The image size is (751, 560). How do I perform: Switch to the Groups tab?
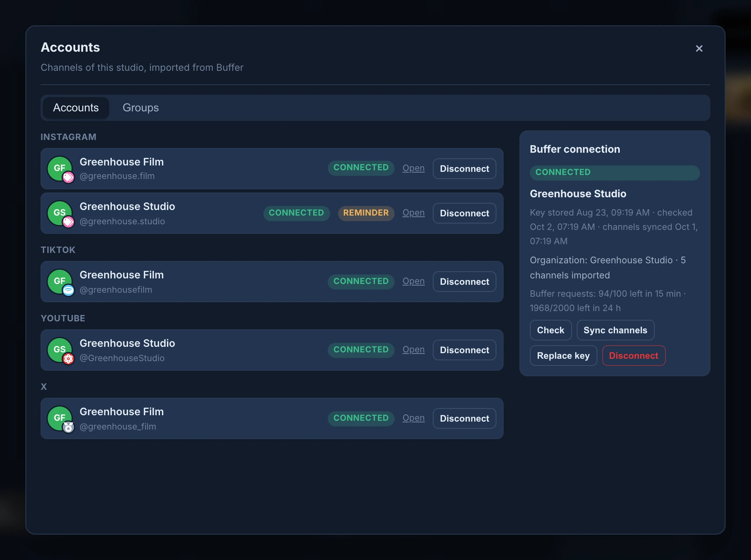[141, 108]
